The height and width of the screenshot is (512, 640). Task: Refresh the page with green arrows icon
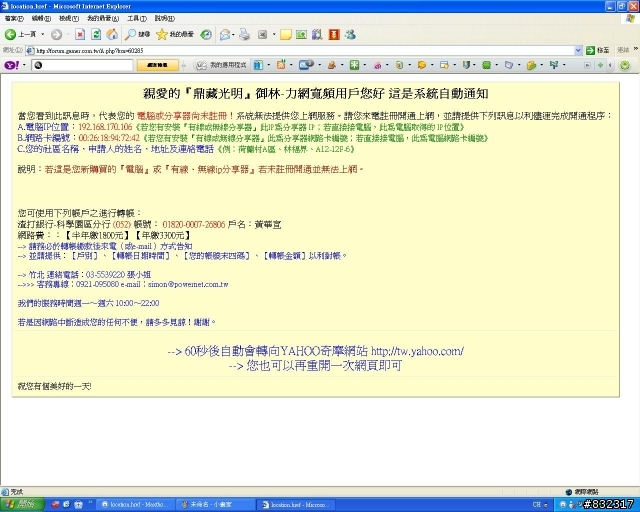pos(96,35)
